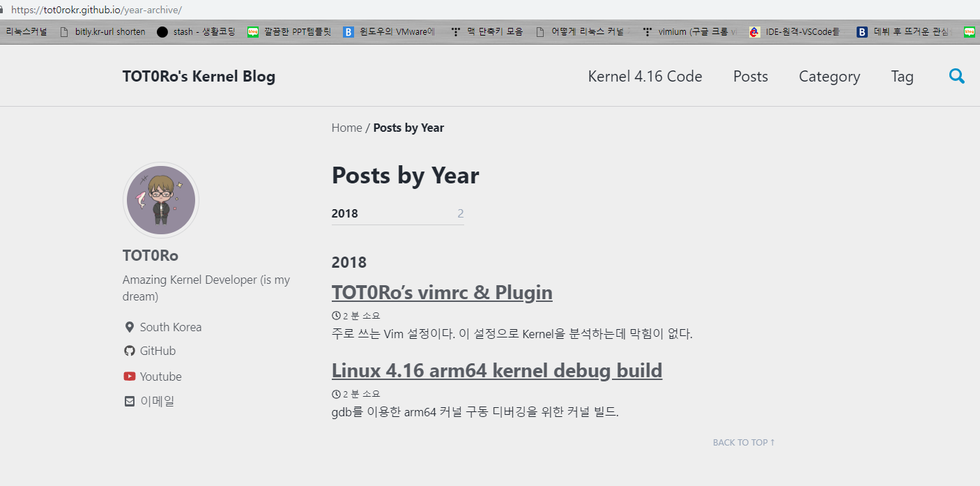The image size is (980, 486).
Task: Select the Tag navigation item
Action: point(902,76)
